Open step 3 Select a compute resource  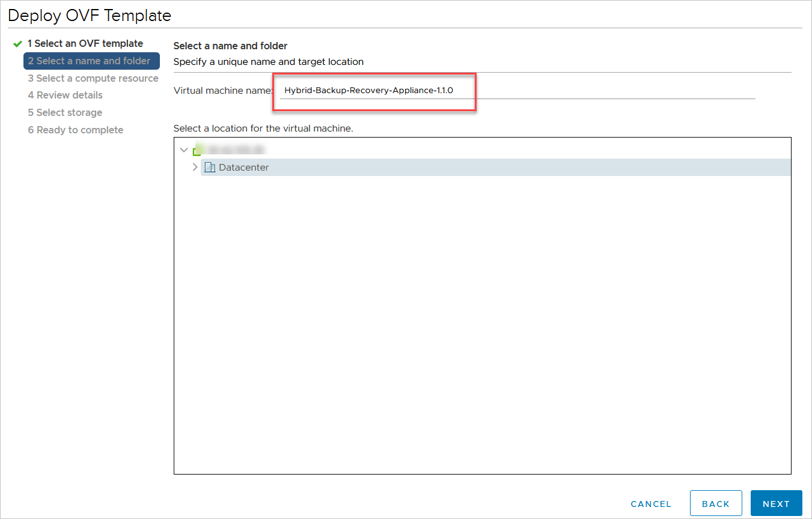coord(93,78)
